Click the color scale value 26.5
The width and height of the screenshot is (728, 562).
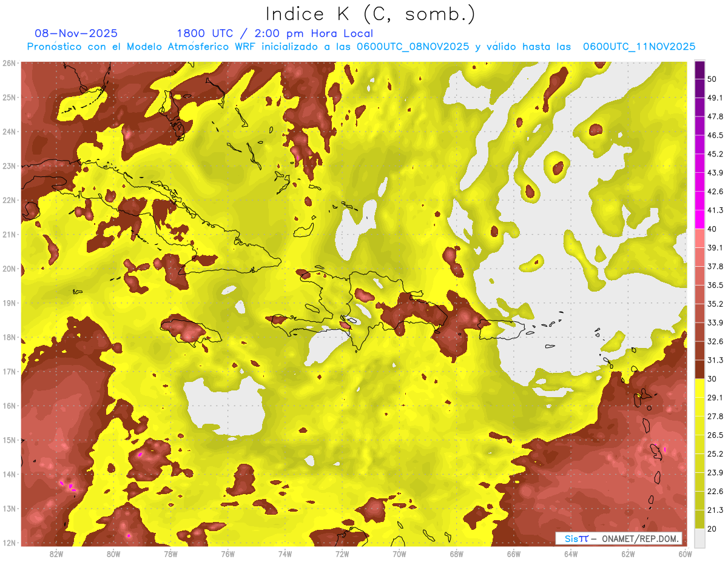[715, 435]
